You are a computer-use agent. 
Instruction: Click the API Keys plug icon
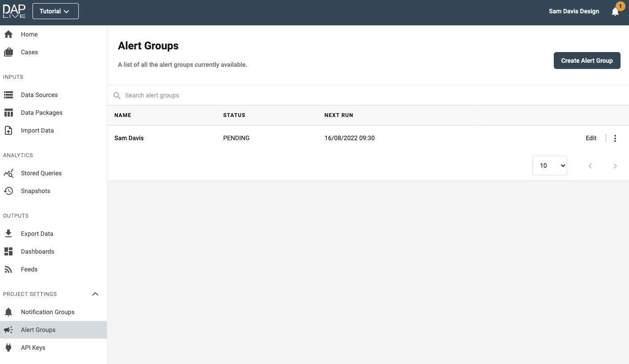tap(8, 348)
